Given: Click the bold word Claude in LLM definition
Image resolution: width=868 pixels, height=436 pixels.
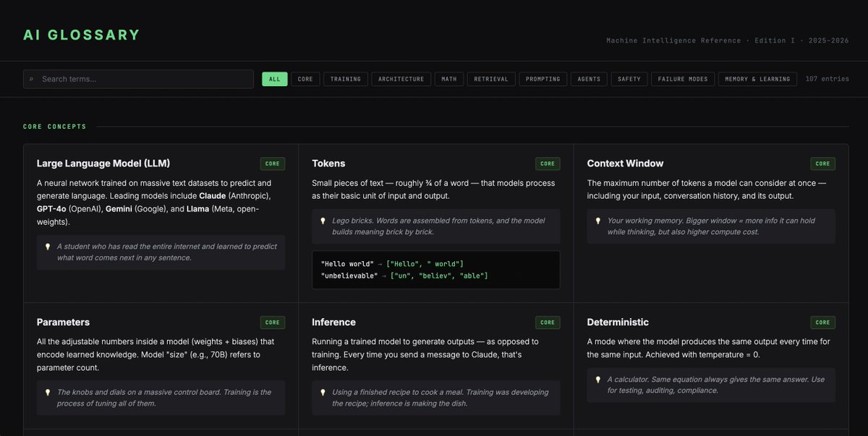Looking at the screenshot, I should coord(213,196).
